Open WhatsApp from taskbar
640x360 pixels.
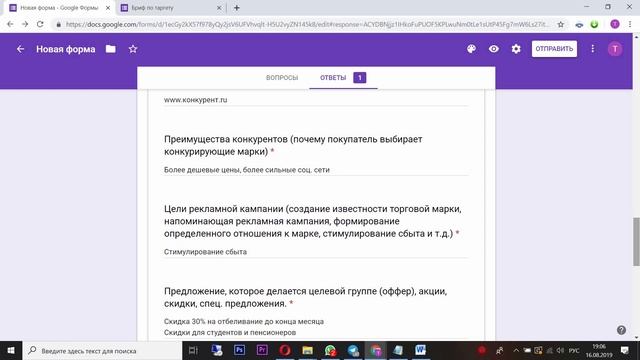coord(330,350)
